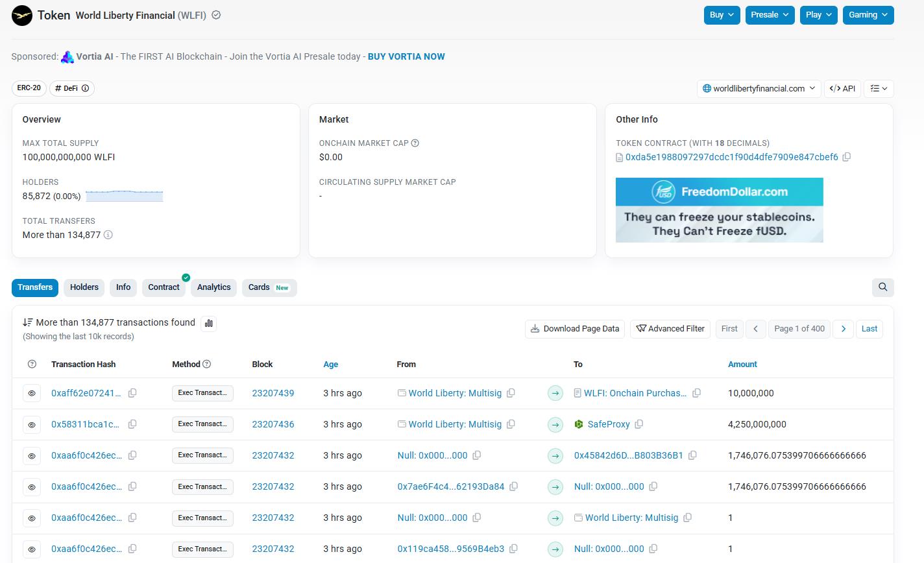Copy address 0x7ae6F4c4...62193Da84

pyautogui.click(x=514, y=486)
